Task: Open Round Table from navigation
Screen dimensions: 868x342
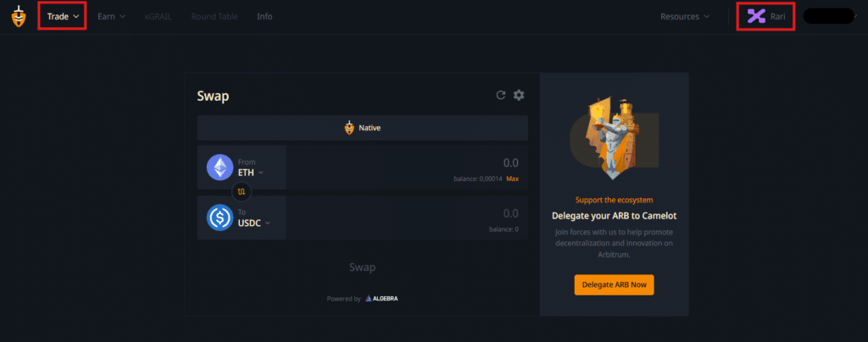Action: click(214, 17)
